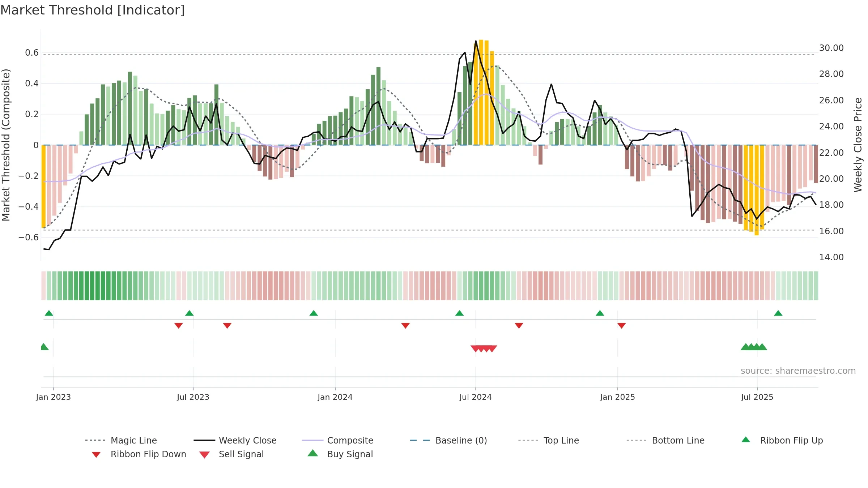This screenshot has width=868, height=488.
Task: Click ribbon flip up marker after Jul 2025
Action: coord(778,313)
